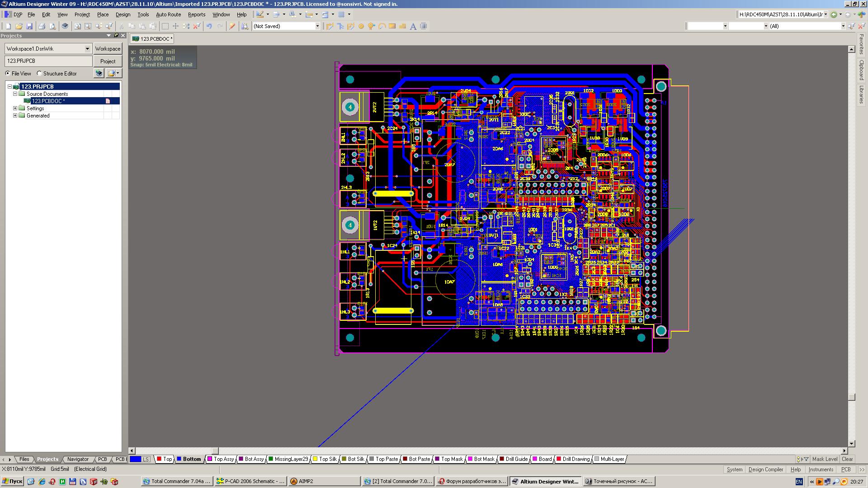868x488 pixels.
Task: Click the blue LS current layer swatch
Action: click(x=135, y=459)
